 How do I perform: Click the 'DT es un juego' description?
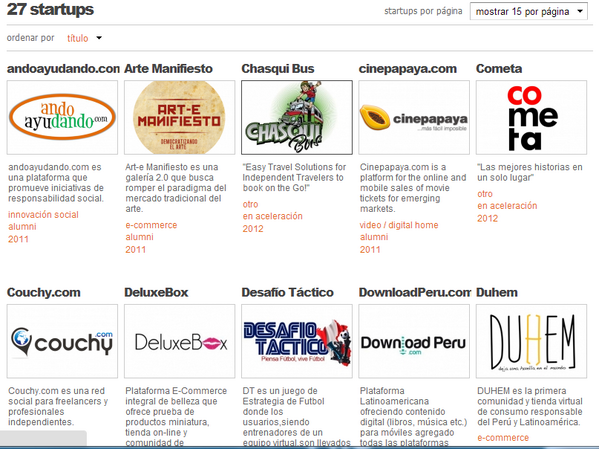[296, 417]
